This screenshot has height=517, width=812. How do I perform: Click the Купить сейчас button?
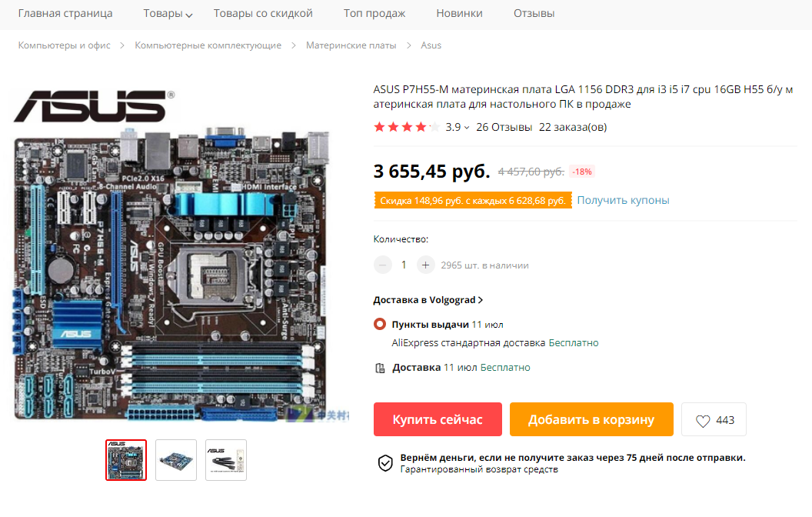(438, 419)
